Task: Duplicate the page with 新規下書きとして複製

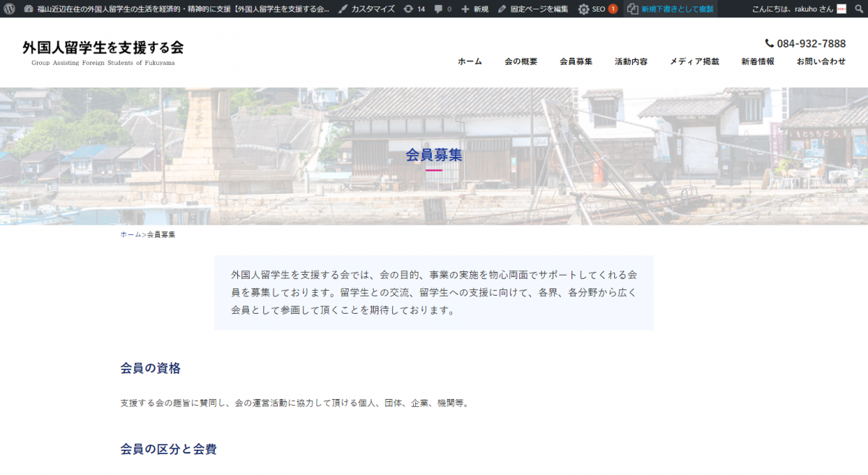Action: tap(671, 9)
